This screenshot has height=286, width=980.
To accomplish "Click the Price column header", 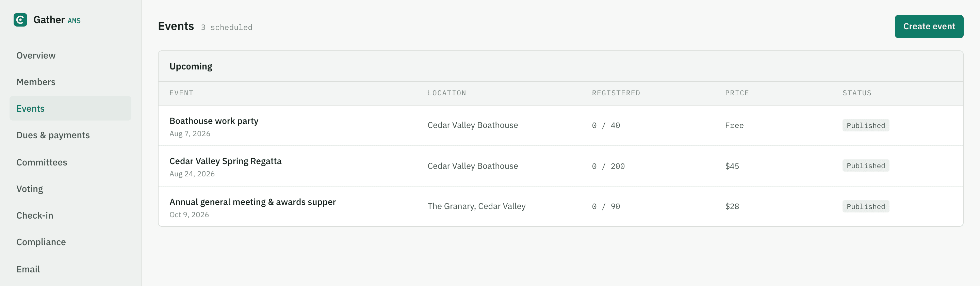I will [x=736, y=93].
